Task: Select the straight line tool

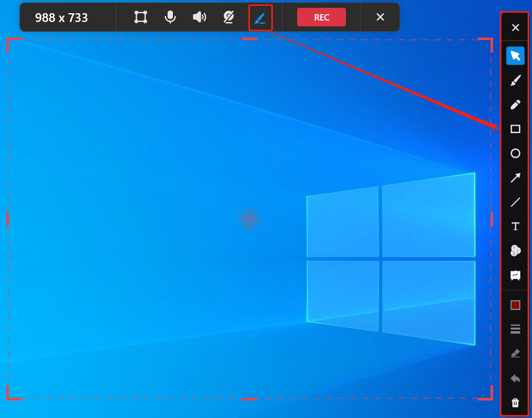Action: point(515,202)
